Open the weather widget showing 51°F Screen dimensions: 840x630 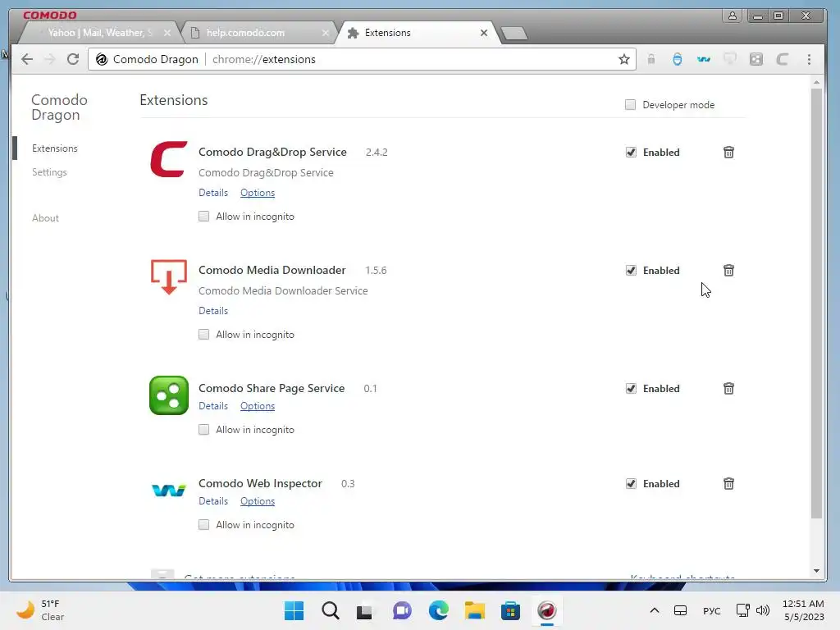(40, 610)
